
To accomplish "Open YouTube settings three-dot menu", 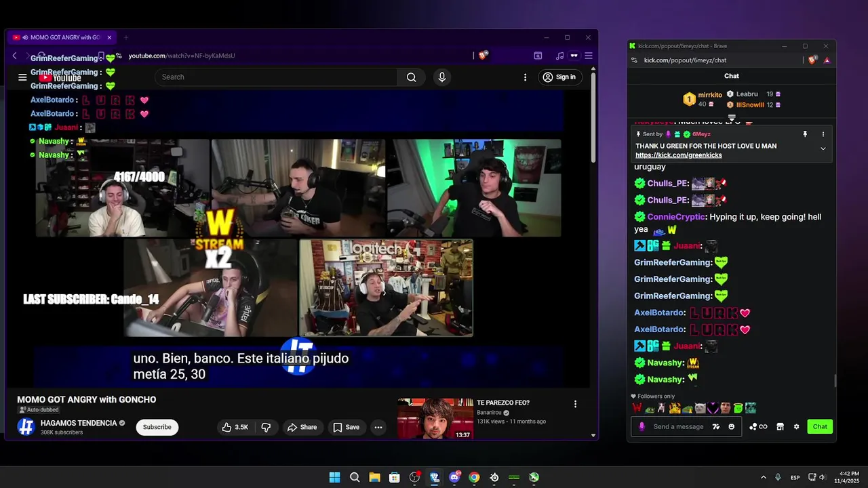I will point(525,77).
